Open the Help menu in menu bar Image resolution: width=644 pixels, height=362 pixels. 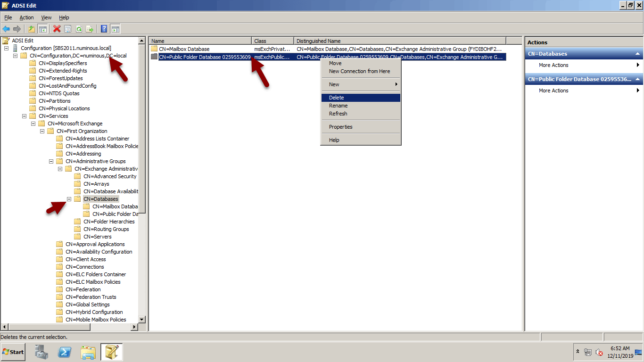[x=64, y=17]
